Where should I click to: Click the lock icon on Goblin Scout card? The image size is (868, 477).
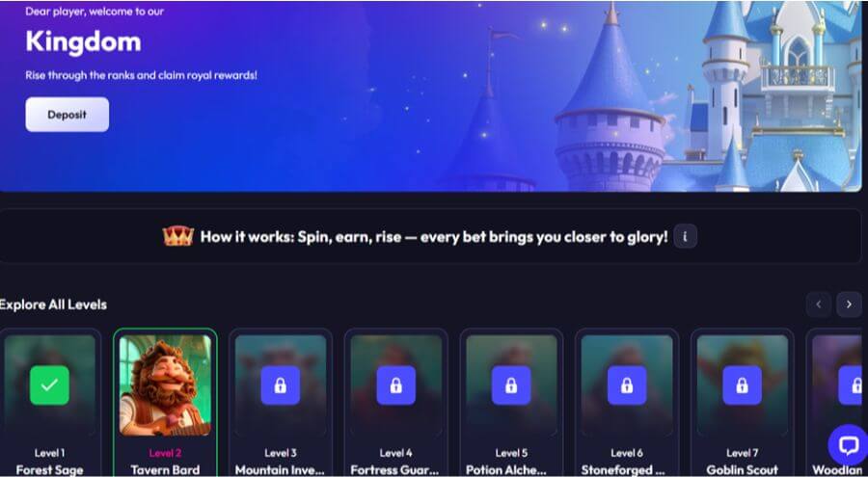[x=743, y=385]
